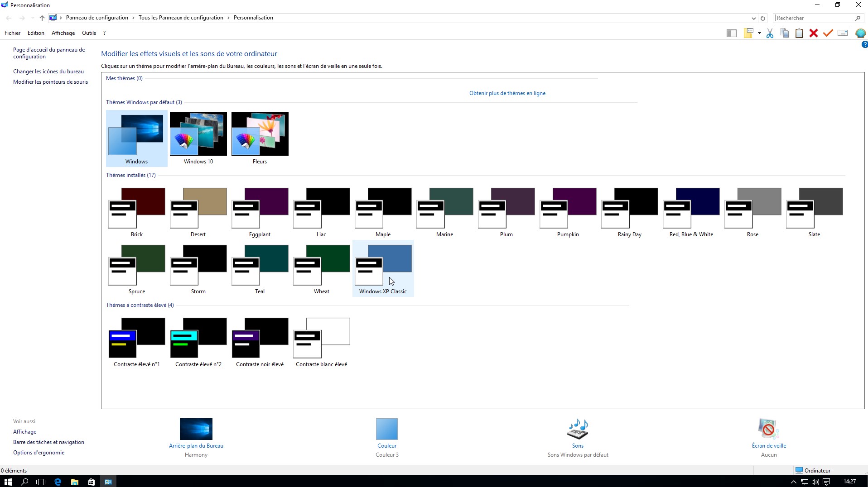Select Contraste élevé n°1 theme
Image resolution: width=868 pixels, height=487 pixels.
(136, 342)
